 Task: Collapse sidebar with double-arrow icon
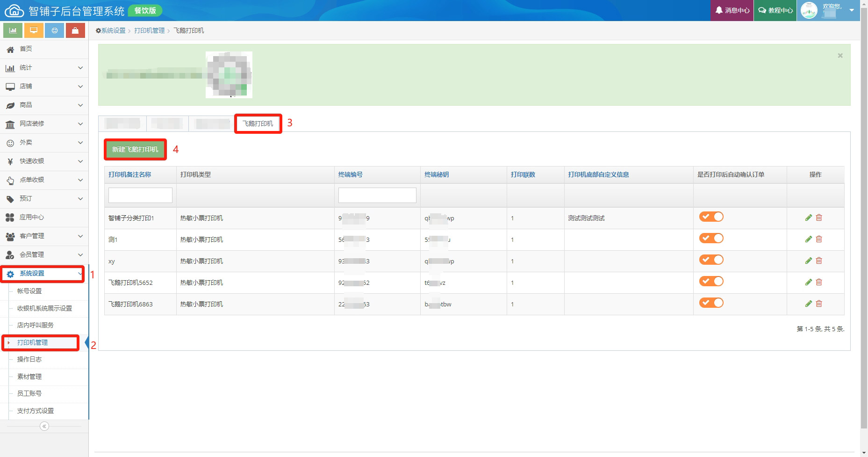click(44, 426)
